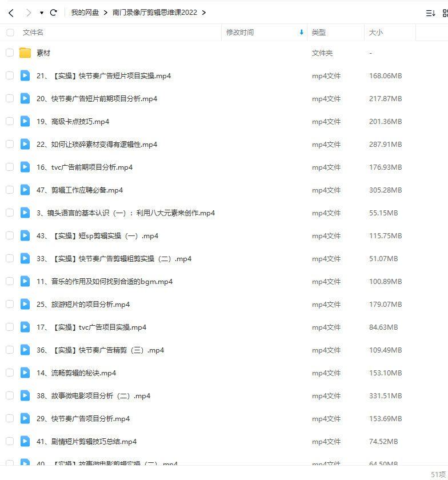Image resolution: width=448 pixels, height=480 pixels.
Task: Click the 素材 folder icon
Action: [x=25, y=53]
